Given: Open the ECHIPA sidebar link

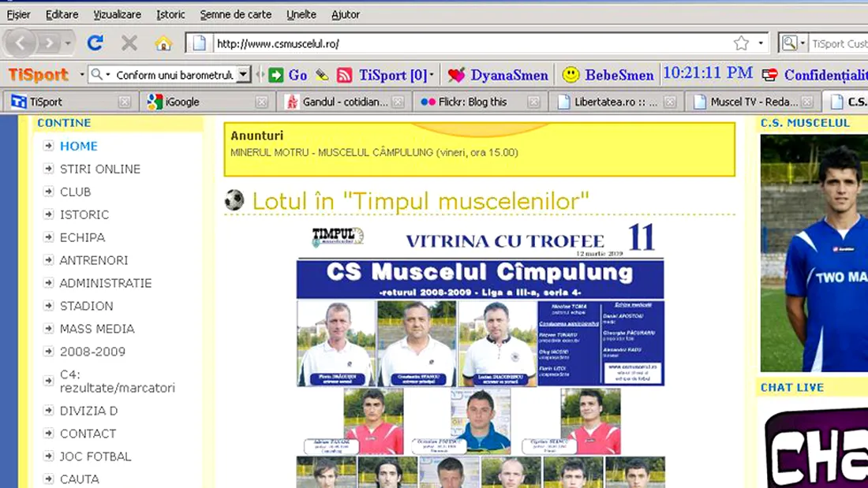Looking at the screenshot, I should (x=83, y=237).
